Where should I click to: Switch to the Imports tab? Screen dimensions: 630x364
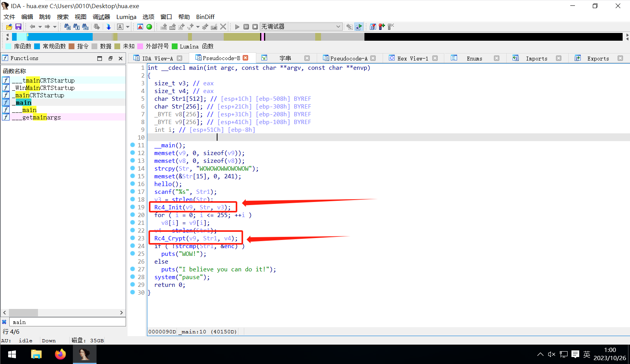pyautogui.click(x=537, y=58)
